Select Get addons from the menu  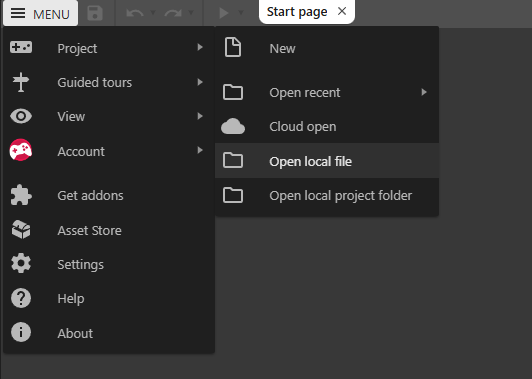point(109,195)
